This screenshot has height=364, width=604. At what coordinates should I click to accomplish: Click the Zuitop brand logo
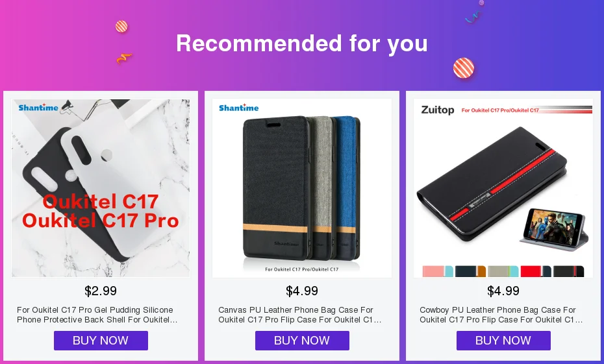click(438, 110)
